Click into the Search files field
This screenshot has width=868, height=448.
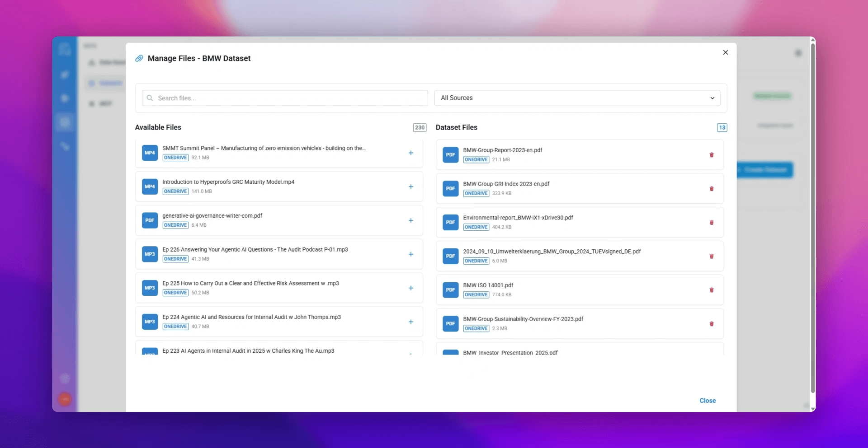click(x=285, y=98)
